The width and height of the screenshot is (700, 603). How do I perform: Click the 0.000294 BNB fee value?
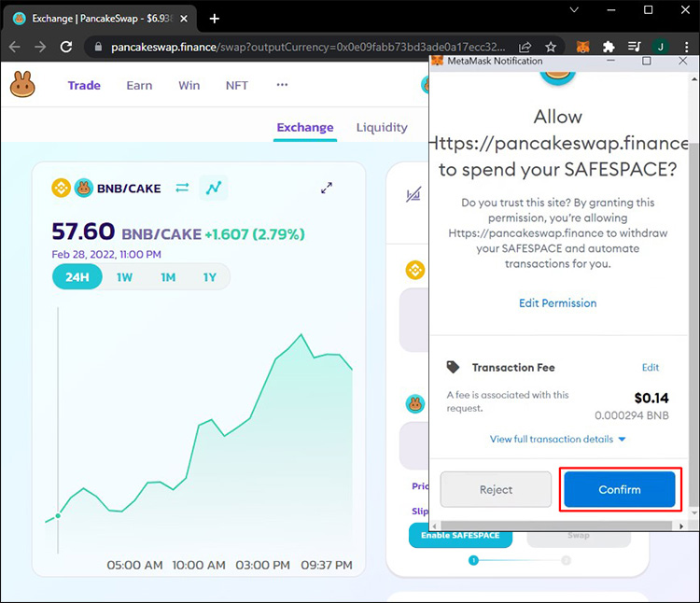click(632, 415)
